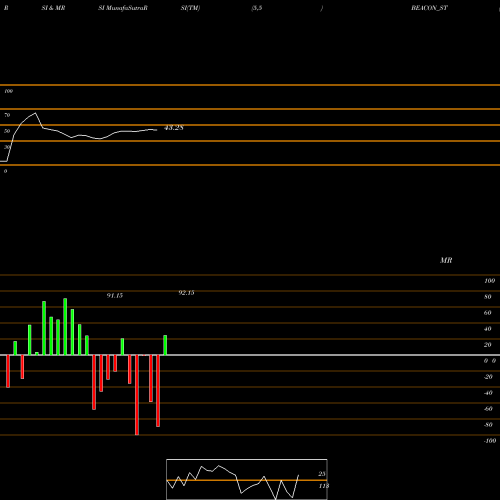500x500 pixels.
Task: Click the '(5,5' parameter text in the header
Action: point(256,8)
